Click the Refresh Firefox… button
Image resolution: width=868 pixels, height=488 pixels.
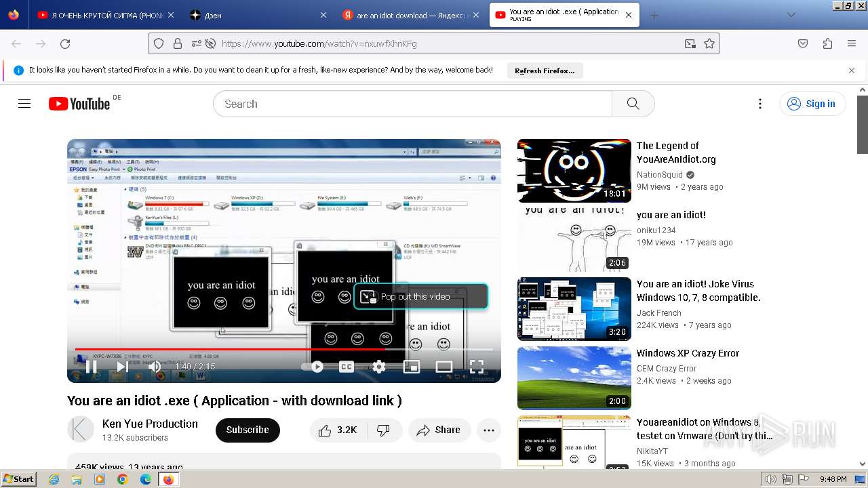(x=545, y=70)
